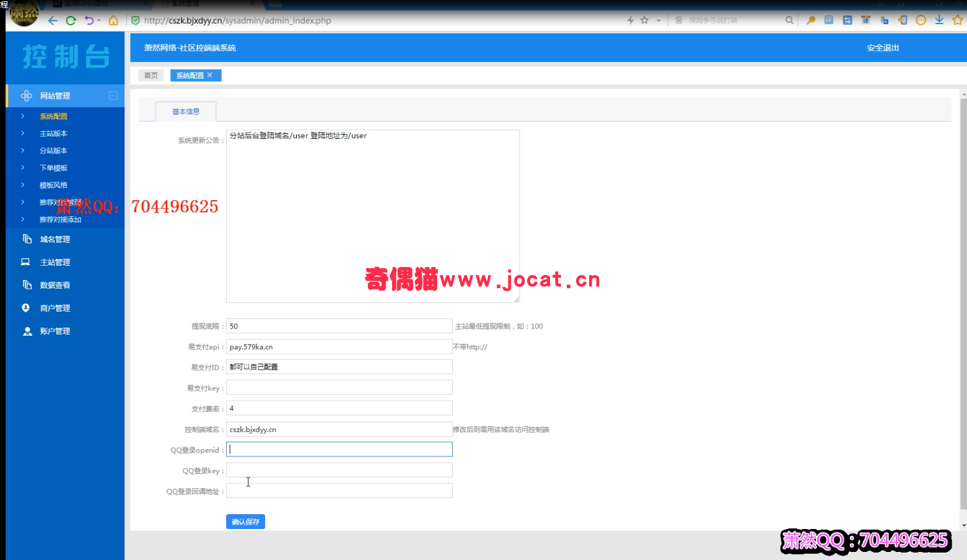Close the 系统配置 tab with its X
This screenshot has height=560, width=967.
point(210,75)
